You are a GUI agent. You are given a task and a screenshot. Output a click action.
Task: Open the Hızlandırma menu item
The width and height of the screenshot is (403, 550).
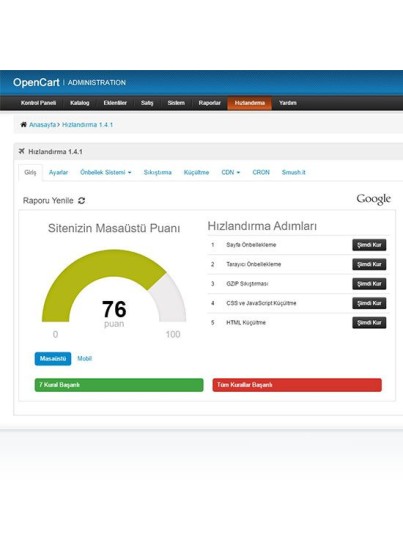pyautogui.click(x=249, y=103)
